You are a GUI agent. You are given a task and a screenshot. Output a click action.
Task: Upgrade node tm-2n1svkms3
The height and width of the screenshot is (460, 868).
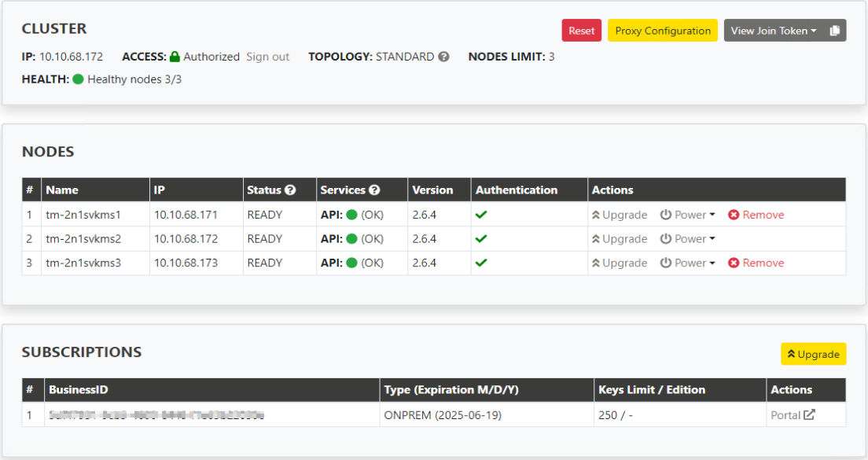coord(620,263)
